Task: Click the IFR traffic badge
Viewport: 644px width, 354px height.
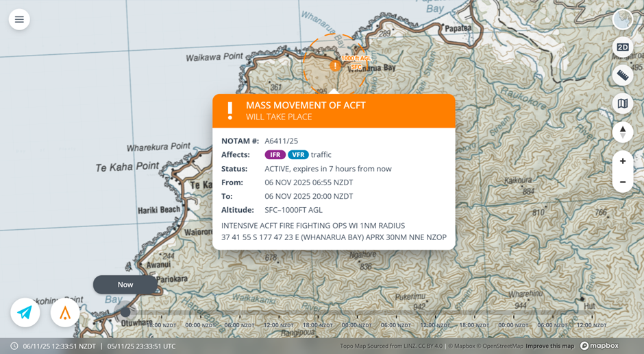Action: click(x=275, y=154)
